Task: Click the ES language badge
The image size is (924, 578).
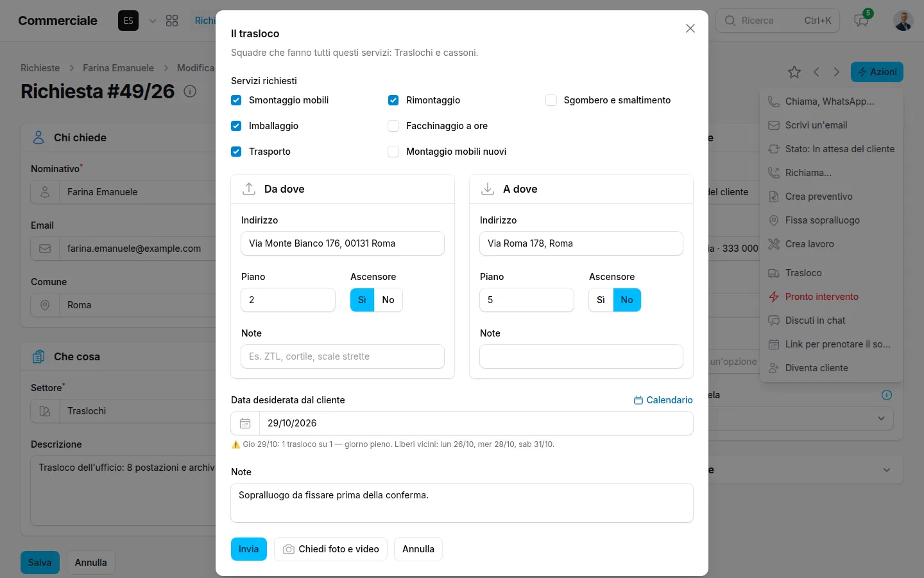Action: click(x=128, y=21)
